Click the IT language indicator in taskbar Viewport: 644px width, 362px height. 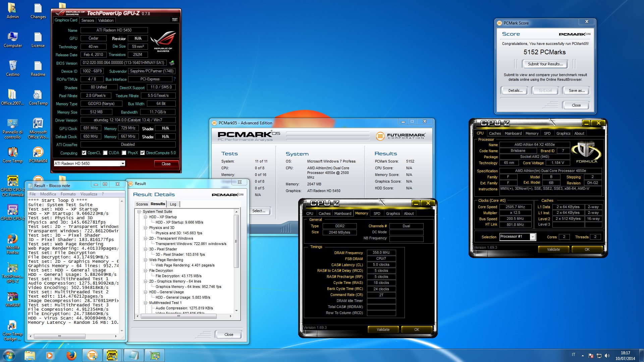574,355
